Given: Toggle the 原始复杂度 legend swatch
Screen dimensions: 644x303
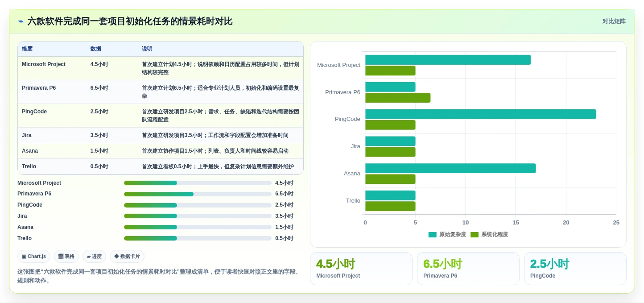Looking at the screenshot, I should 432,235.
